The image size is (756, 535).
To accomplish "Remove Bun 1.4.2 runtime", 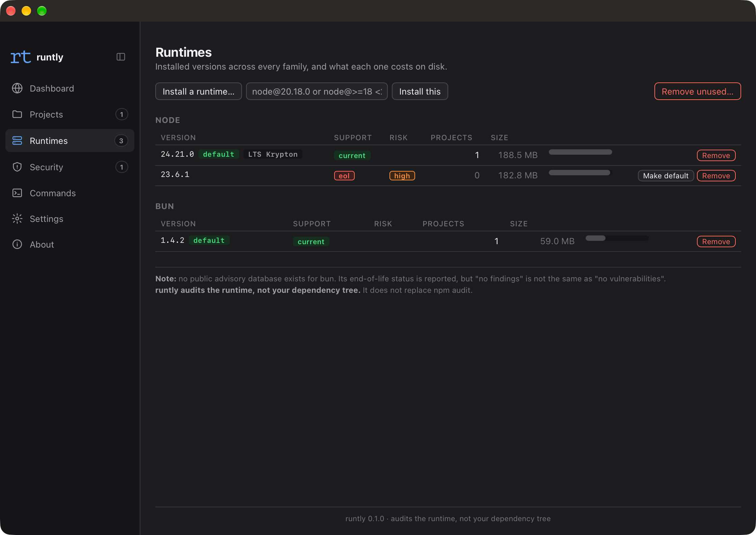I will pyautogui.click(x=716, y=241).
